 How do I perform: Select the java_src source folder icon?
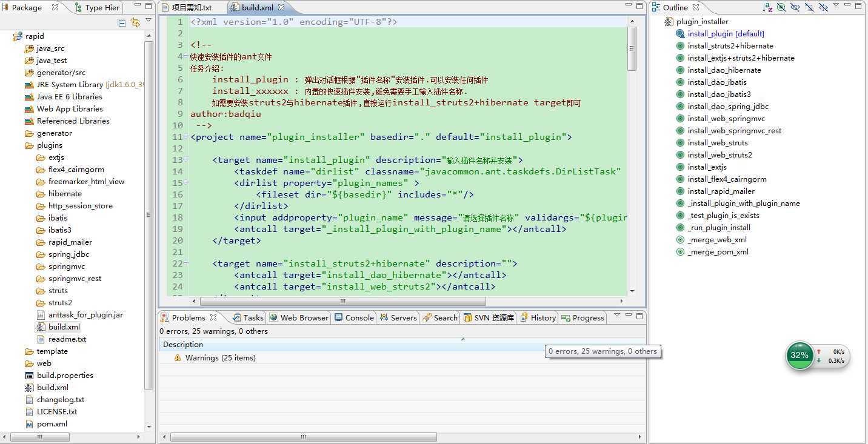(29, 48)
